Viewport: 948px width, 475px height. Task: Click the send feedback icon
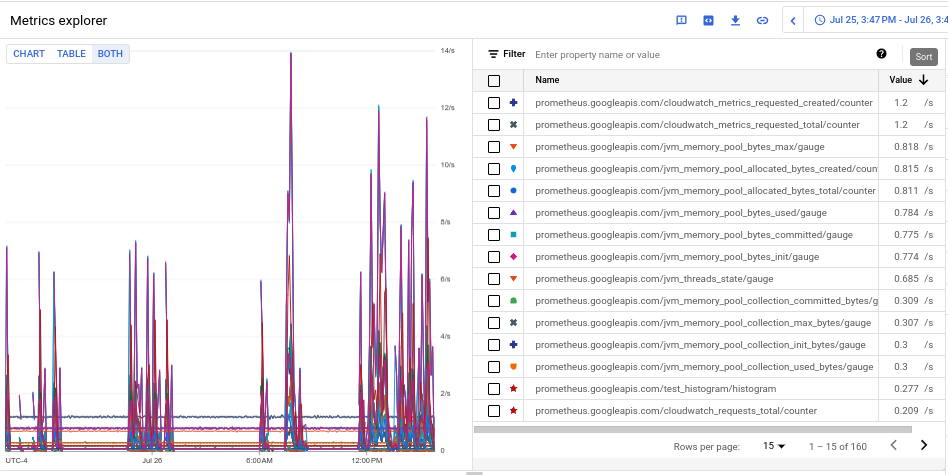point(682,20)
